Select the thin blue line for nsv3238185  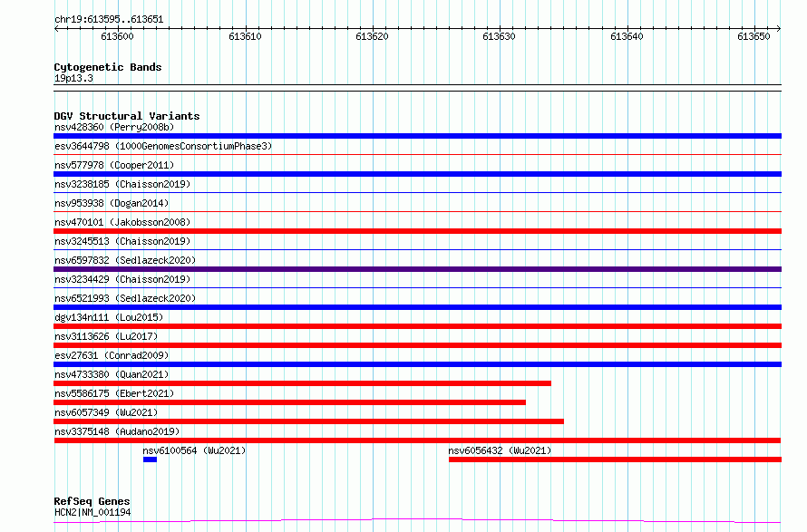[x=417, y=192]
